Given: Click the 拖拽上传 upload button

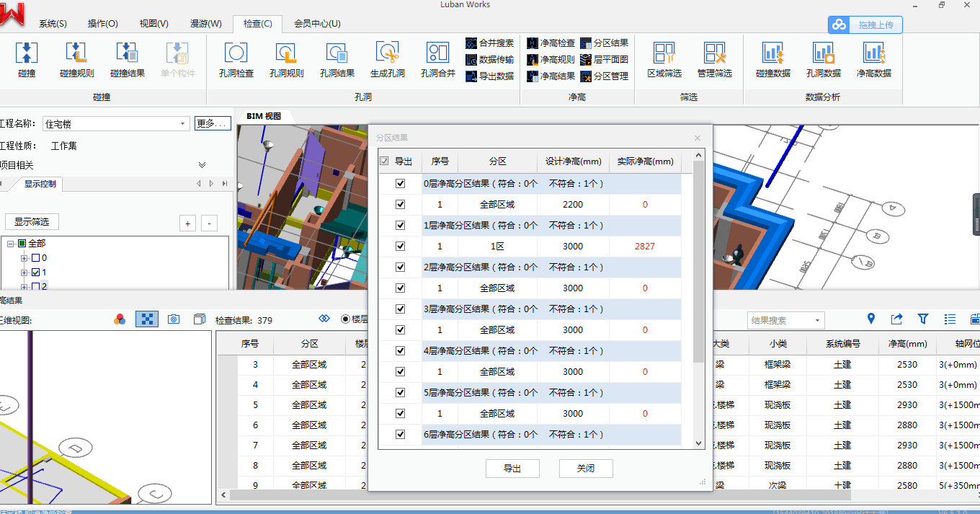Looking at the screenshot, I should 865,25.
